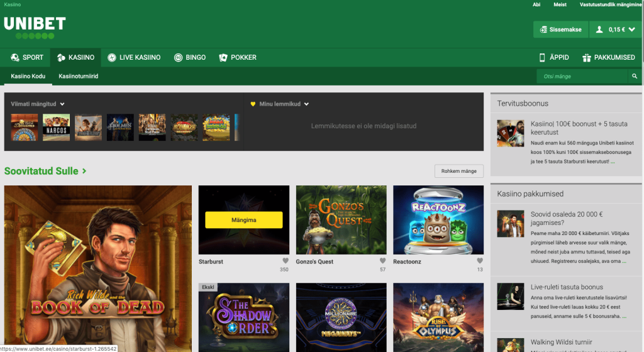Open the Bonanza recent game thumbnail
Viewport: 644px width, 352px height.
tap(184, 128)
